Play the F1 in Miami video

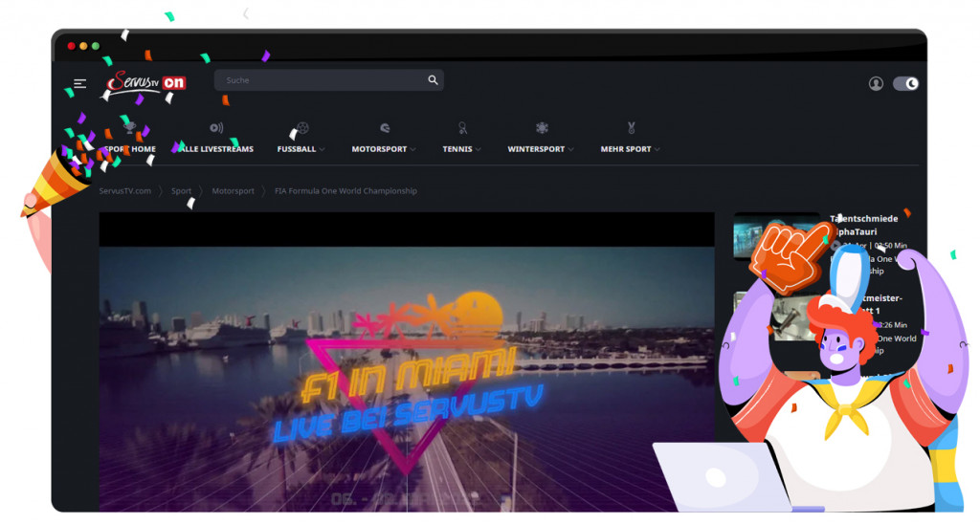(406, 362)
